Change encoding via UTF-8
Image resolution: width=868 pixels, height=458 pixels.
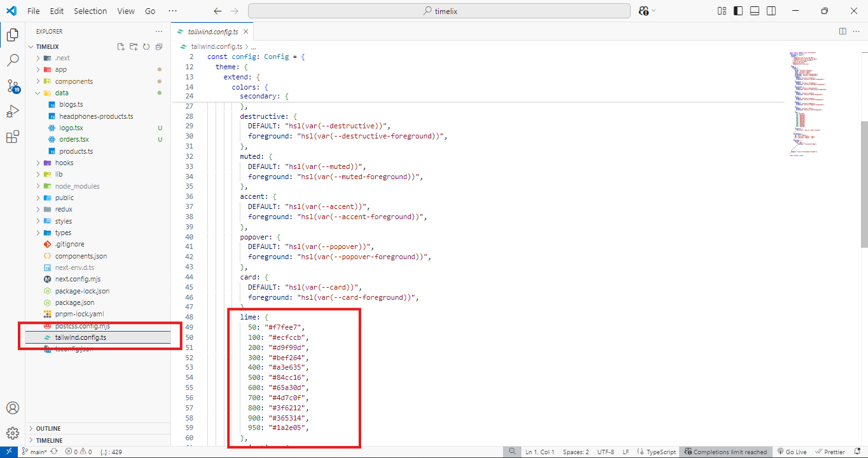pos(605,452)
